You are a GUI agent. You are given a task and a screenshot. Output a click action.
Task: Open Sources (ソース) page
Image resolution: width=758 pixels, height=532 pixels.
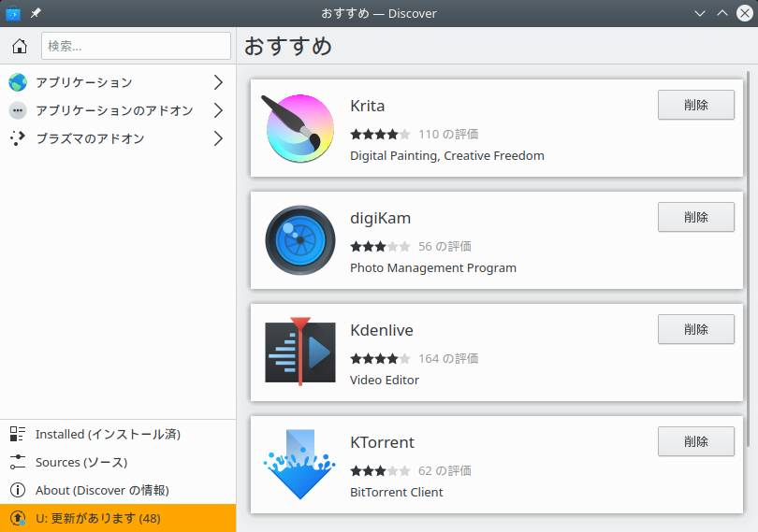click(118, 462)
